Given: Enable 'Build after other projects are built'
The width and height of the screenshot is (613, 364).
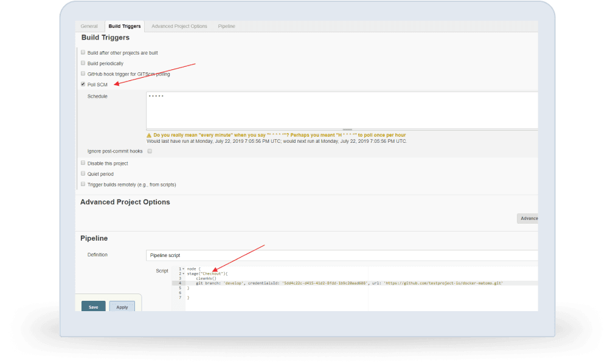Looking at the screenshot, I should [x=83, y=52].
